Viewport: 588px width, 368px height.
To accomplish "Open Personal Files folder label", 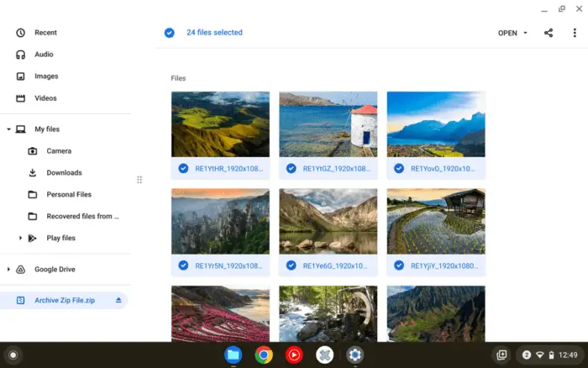I will tap(69, 194).
